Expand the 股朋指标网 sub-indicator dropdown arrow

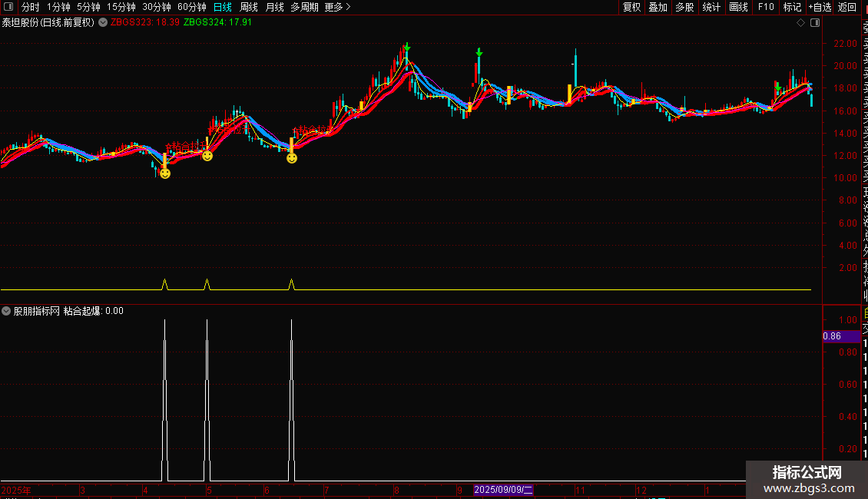pos(7,311)
